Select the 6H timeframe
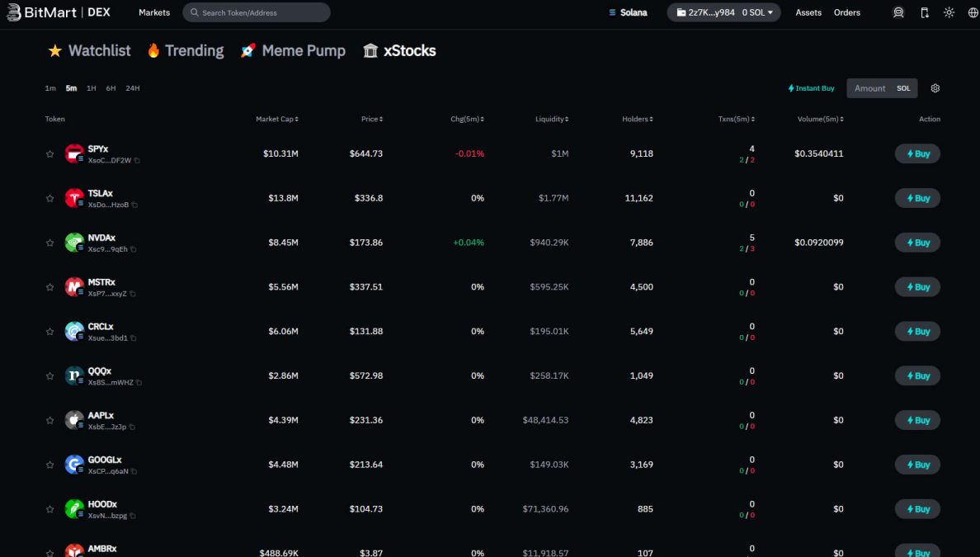 [111, 88]
